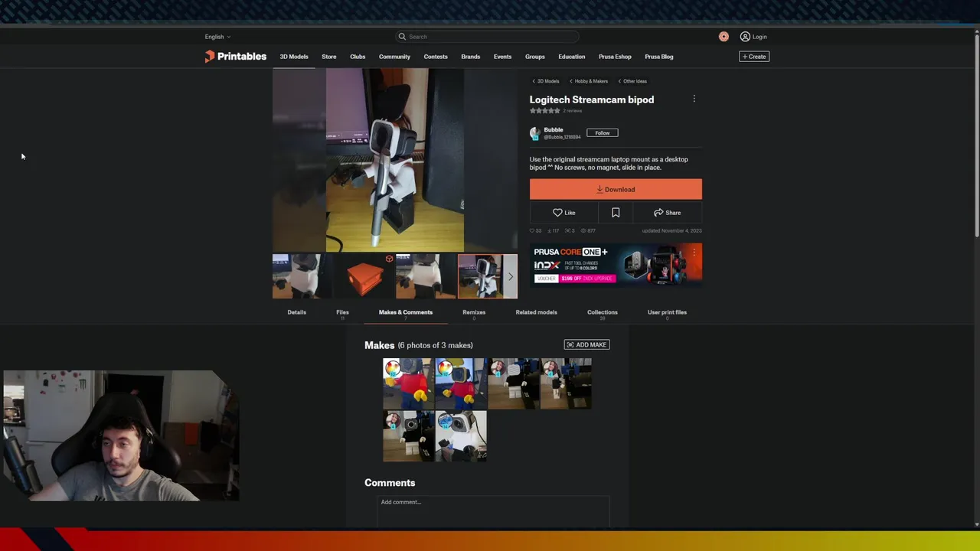980x551 pixels.
Task: Open second make photo with red figure
Action: point(461,383)
